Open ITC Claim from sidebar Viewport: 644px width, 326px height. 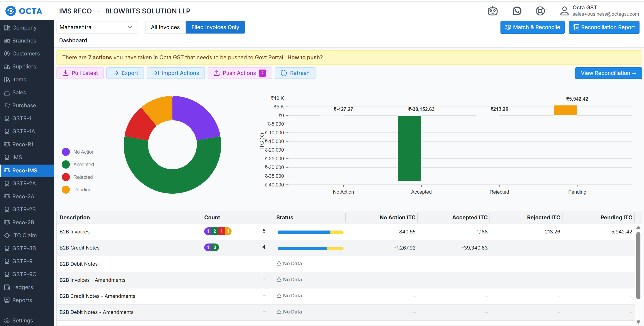[x=24, y=235]
